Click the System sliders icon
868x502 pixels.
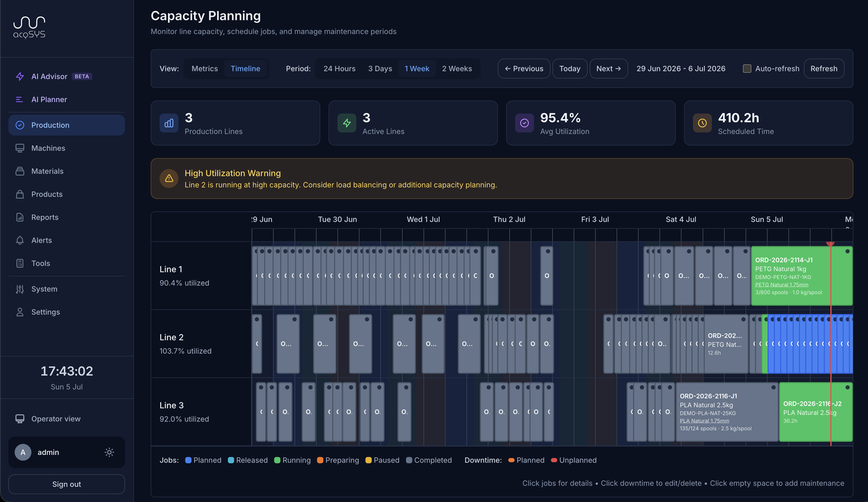click(20, 289)
